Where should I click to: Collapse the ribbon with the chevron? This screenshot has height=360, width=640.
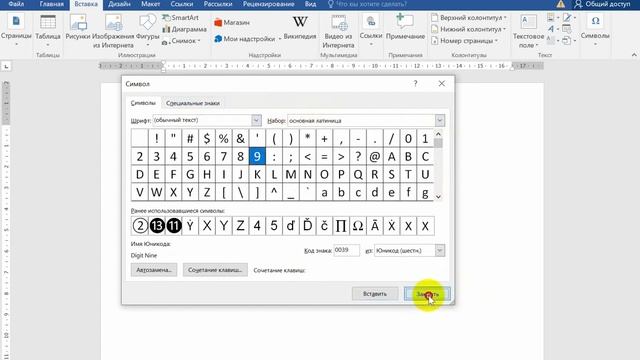coord(634,55)
